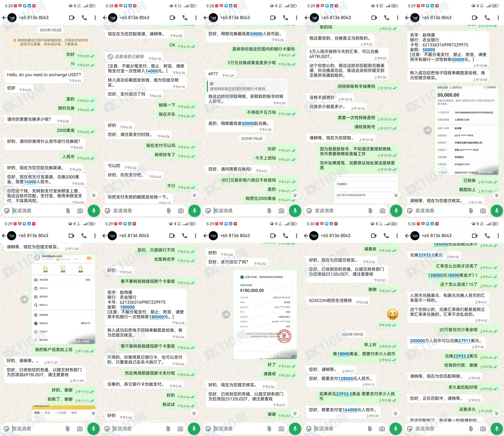504x436 pixels.
Task: Open 164000 link in 需要支付宝 message
Action: 350,410
